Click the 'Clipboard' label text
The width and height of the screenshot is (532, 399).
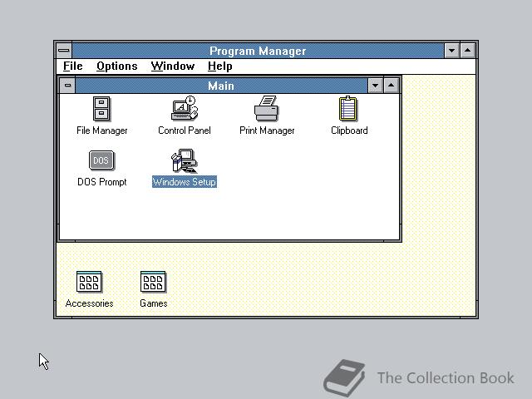pos(349,131)
